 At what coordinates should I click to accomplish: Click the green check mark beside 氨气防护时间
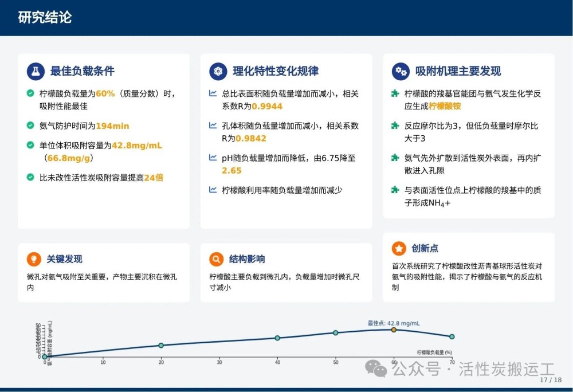coord(30,126)
